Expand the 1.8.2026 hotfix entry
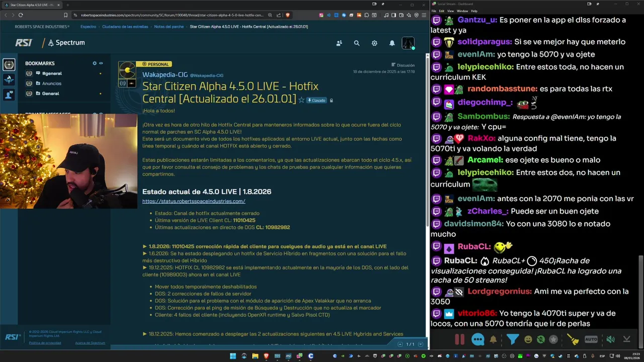644x362 pixels. 265,246
